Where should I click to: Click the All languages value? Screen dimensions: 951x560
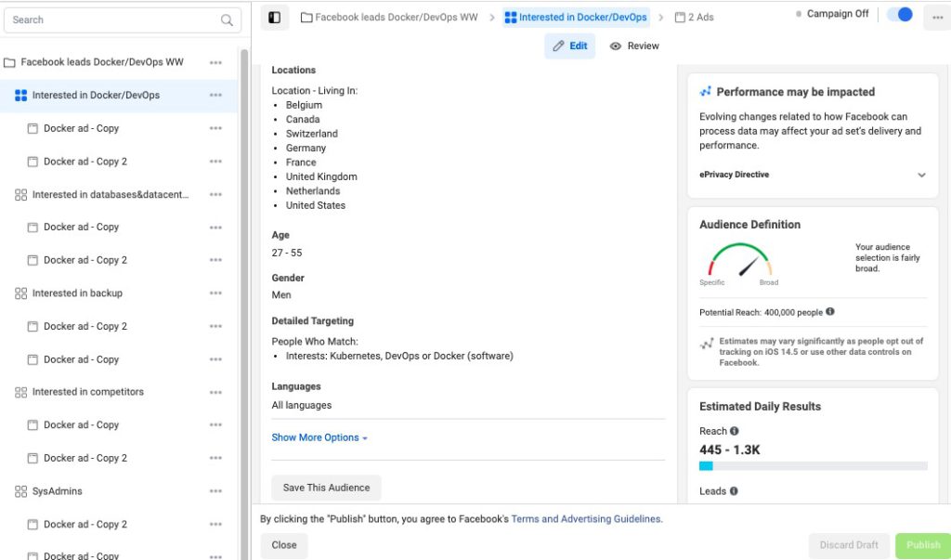pos(302,405)
